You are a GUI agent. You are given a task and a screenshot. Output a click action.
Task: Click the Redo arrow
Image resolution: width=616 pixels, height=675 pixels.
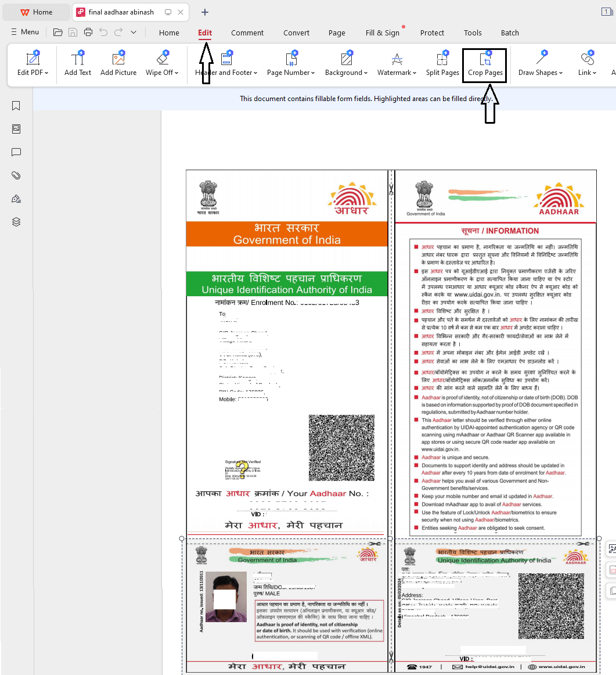coord(118,33)
